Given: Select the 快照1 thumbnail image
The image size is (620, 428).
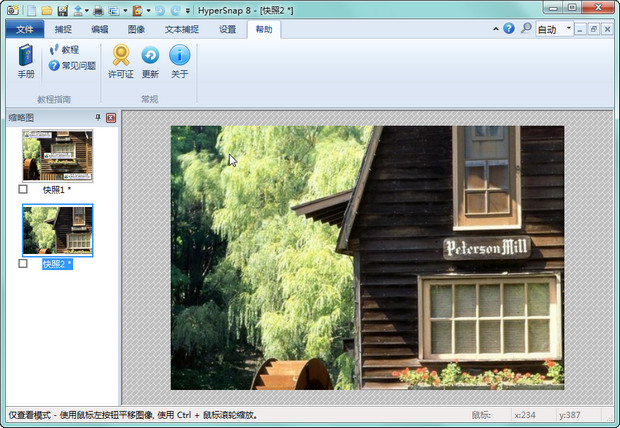Looking at the screenshot, I should point(57,156).
